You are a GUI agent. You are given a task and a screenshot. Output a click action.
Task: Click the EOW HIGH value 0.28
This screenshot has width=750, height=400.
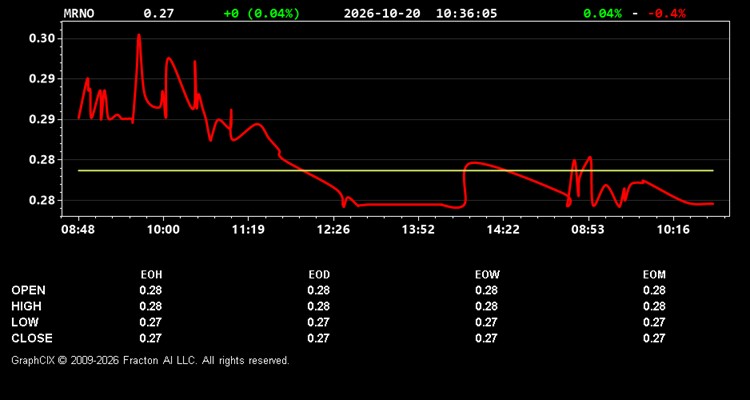click(486, 306)
